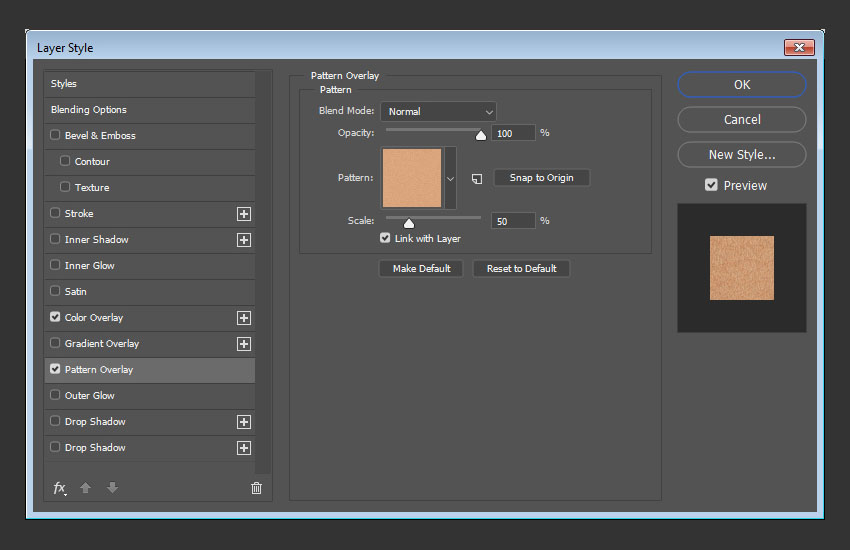Click the New Style button
Screen dimensions: 850x550
click(x=741, y=155)
